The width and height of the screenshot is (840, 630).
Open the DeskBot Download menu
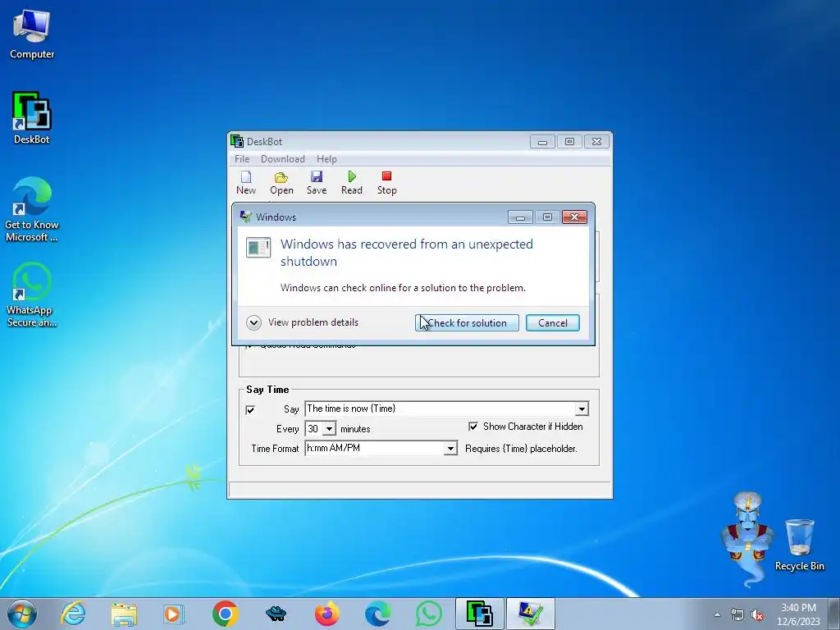point(283,159)
